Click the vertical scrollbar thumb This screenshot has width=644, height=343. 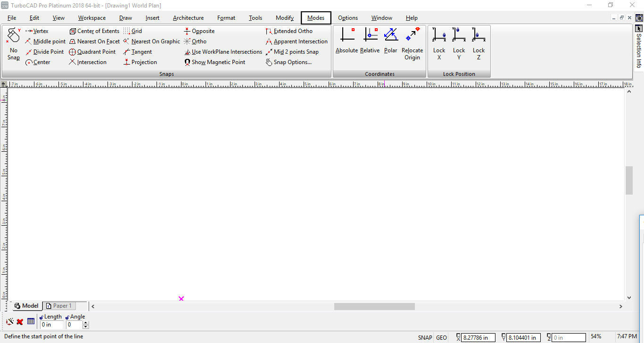click(629, 180)
